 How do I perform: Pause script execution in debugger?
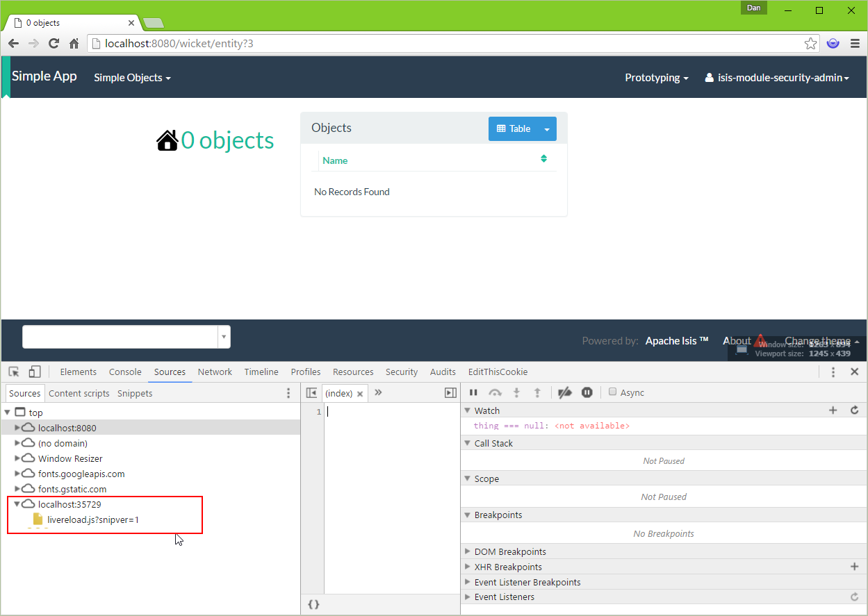click(x=473, y=392)
